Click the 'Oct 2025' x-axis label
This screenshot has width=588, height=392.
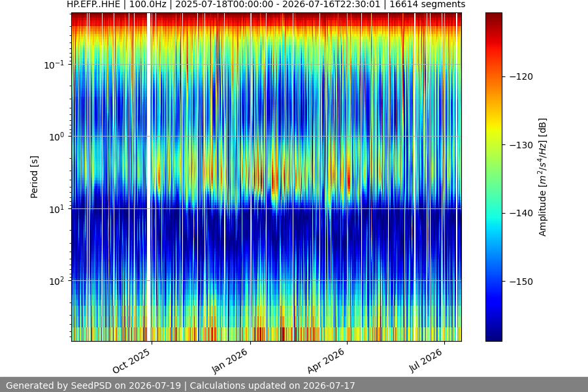click(131, 361)
